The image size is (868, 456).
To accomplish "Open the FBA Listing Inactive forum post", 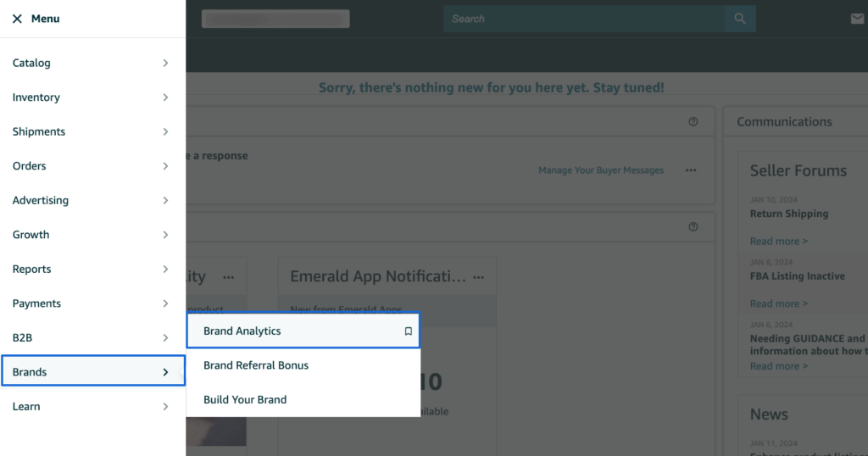I will coord(797,276).
